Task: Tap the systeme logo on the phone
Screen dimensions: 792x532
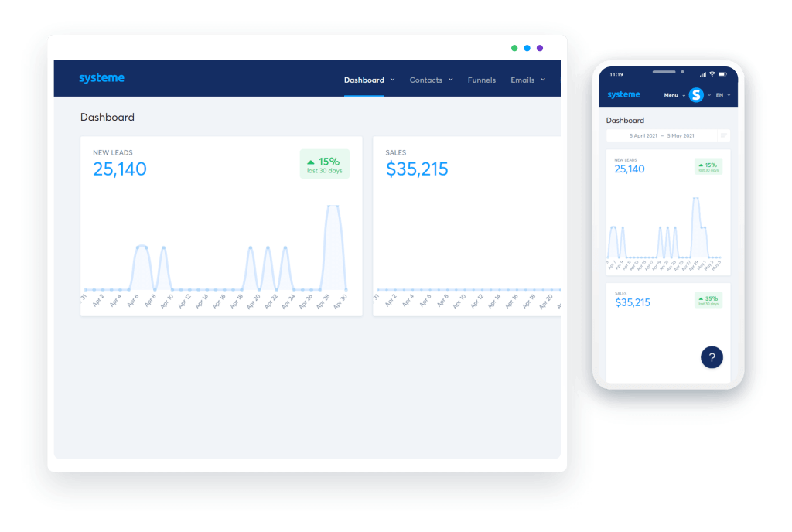Action: point(623,94)
